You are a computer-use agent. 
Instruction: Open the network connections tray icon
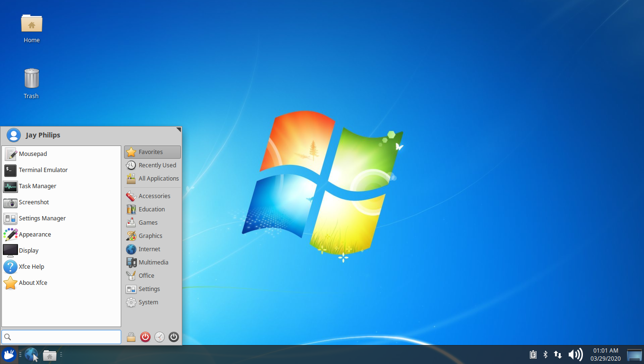558,355
